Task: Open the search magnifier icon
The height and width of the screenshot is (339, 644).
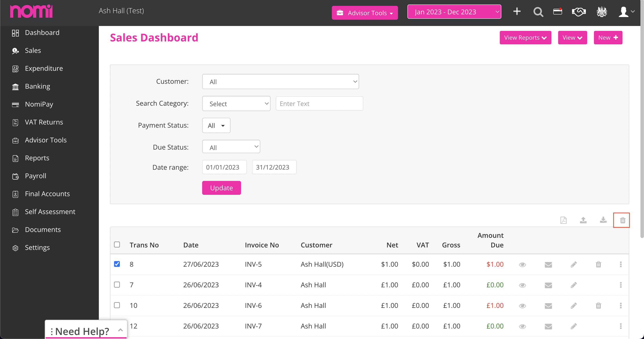Action: [x=538, y=12]
